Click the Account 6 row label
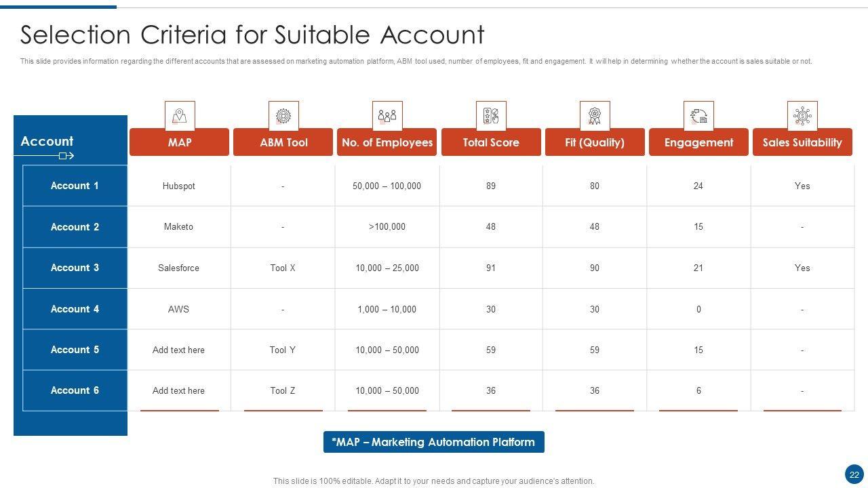Viewport: 868px width, 488px height. click(x=75, y=390)
